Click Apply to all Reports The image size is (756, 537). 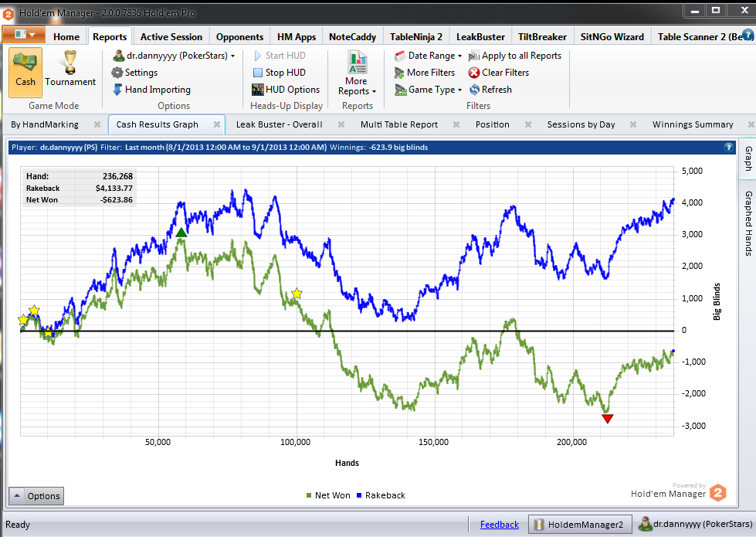515,56
